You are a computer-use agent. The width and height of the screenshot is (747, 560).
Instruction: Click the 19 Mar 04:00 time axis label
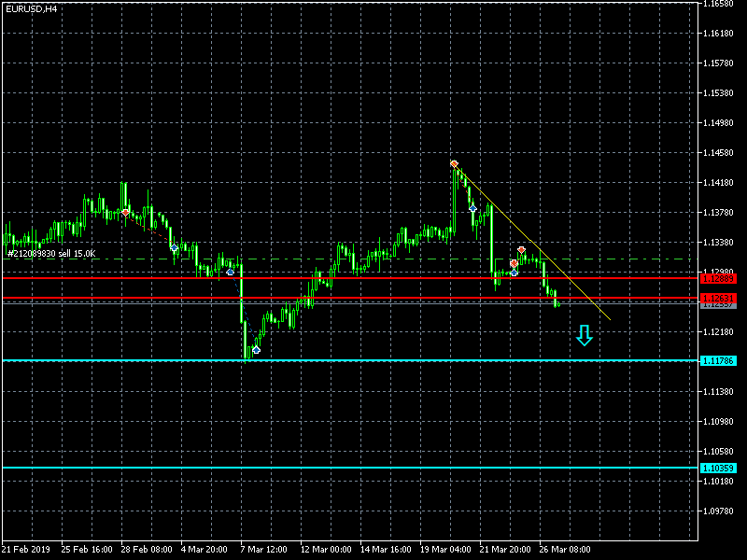tap(445, 549)
